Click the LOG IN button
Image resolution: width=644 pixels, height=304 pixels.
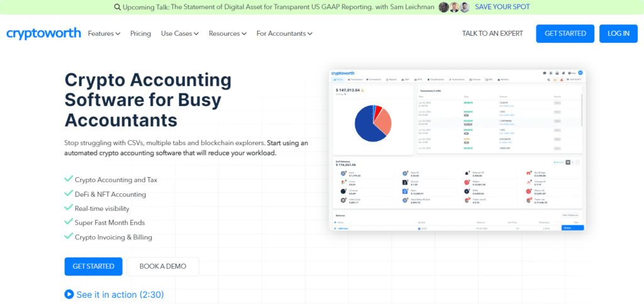(x=619, y=34)
